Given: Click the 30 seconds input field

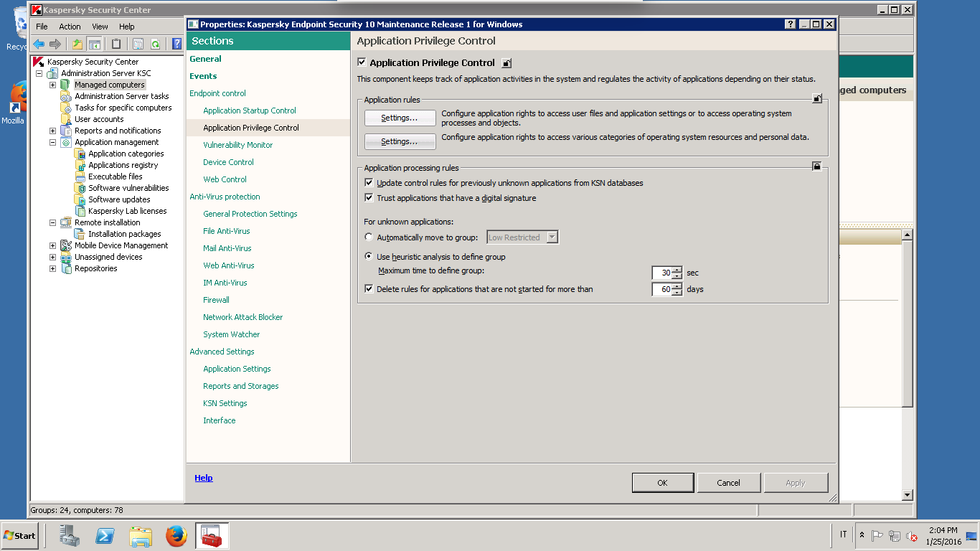Looking at the screenshot, I should (662, 273).
